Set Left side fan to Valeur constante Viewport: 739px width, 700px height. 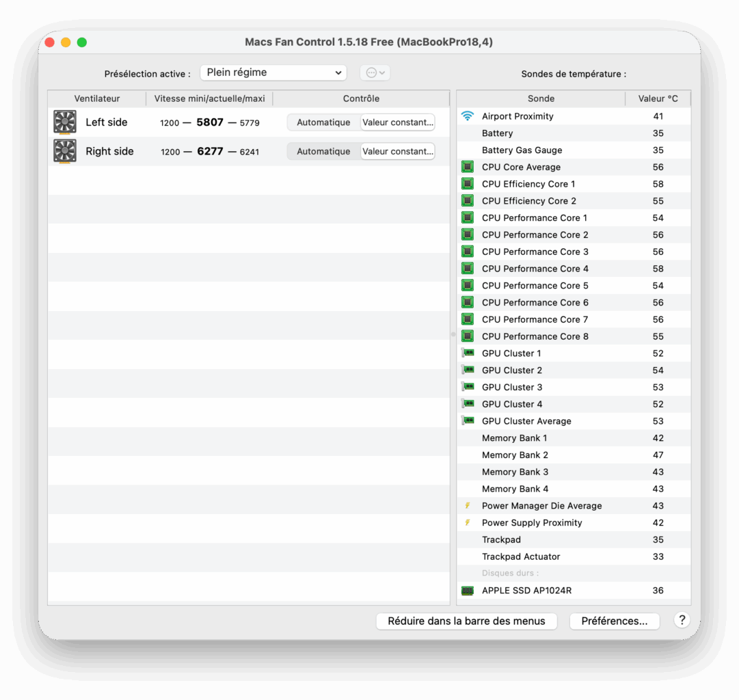(397, 122)
